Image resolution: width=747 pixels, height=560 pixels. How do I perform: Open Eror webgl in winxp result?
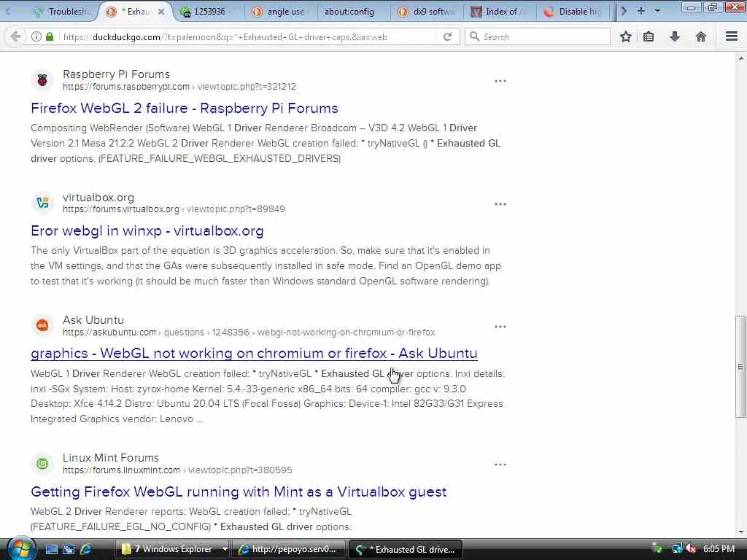147,231
